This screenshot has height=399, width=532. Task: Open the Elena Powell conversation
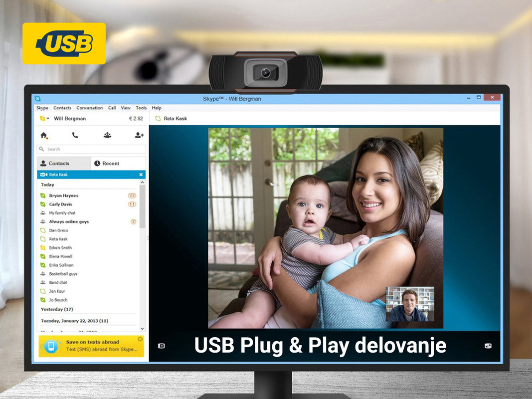coord(60,256)
